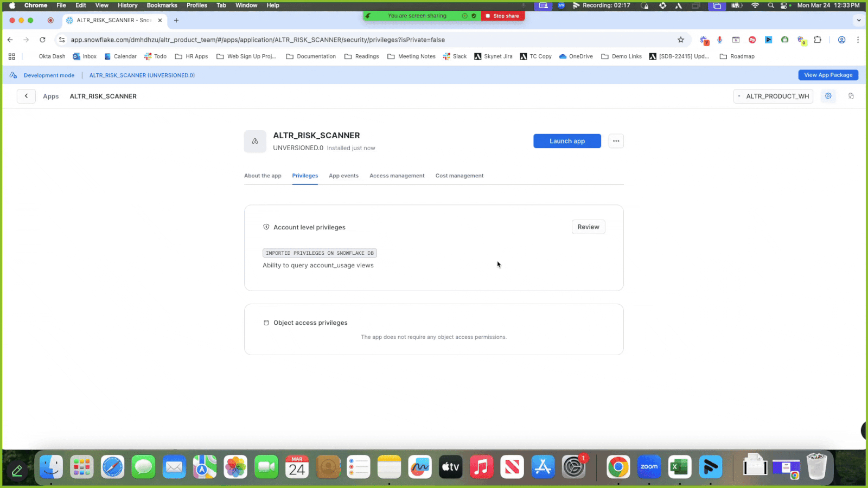Click the back chevron next to Apps breadcrumb
Screen dimensions: 868x488
26,96
